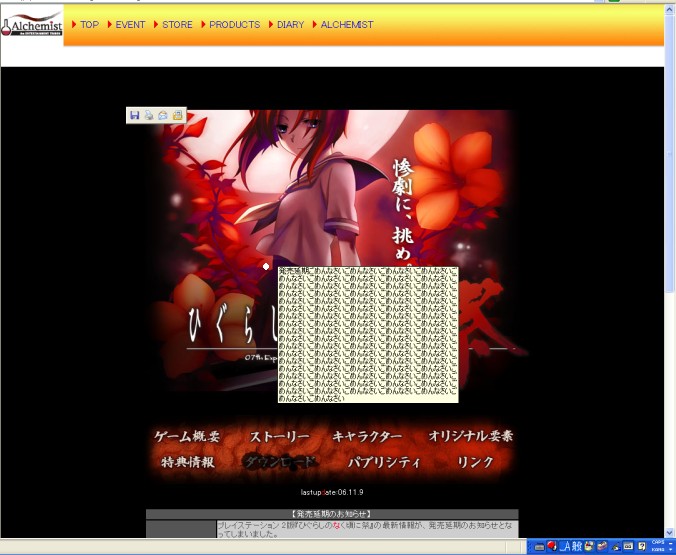Image resolution: width=676 pixels, height=555 pixels.
Task: Go to the パブリシティ page
Action: click(384, 462)
